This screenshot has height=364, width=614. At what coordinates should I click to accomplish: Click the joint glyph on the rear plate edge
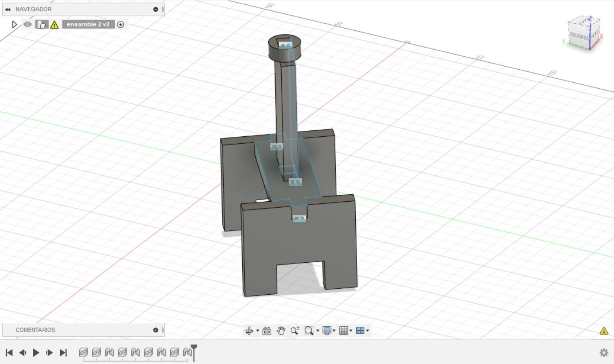tap(276, 147)
